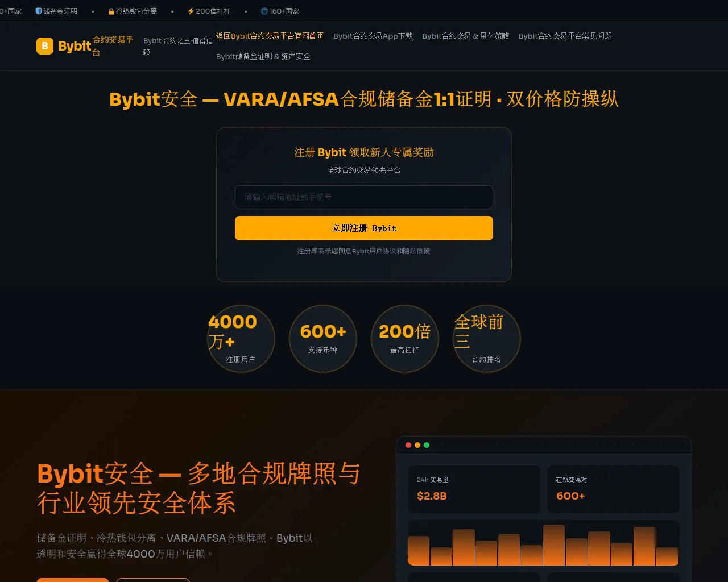Go to 返回Bybit合约交易平台官网首页

point(270,36)
